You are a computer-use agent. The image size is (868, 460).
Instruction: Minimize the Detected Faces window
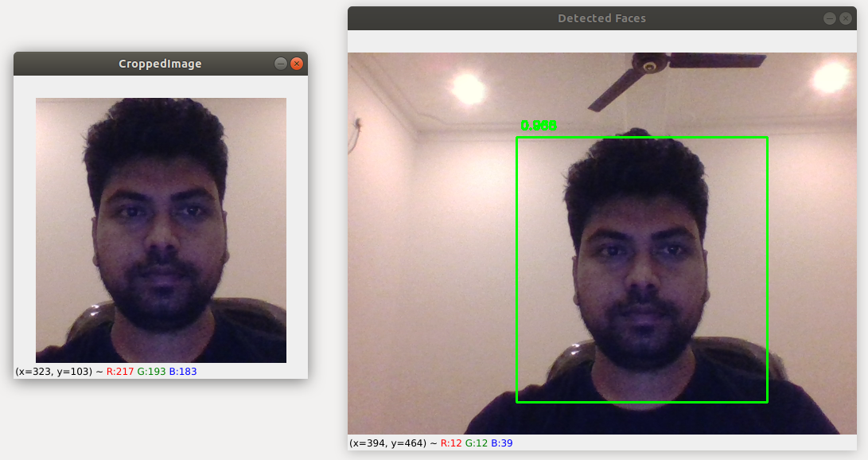[x=828, y=18]
